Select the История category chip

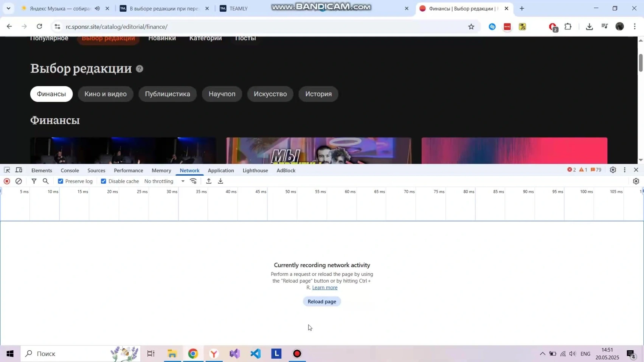[318, 94]
